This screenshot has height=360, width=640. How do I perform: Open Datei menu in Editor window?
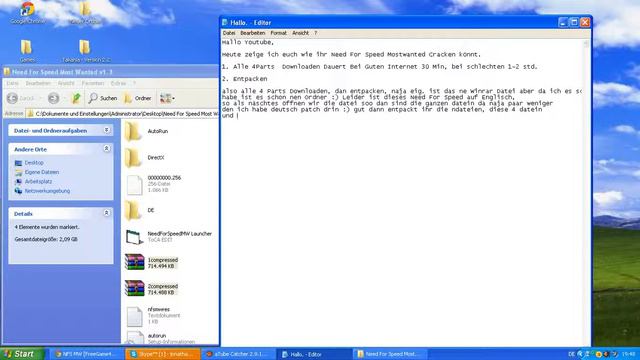click(x=229, y=33)
